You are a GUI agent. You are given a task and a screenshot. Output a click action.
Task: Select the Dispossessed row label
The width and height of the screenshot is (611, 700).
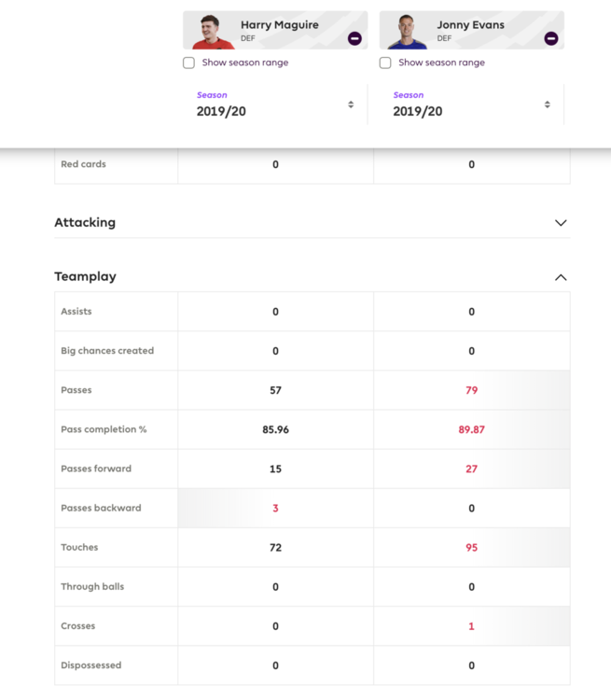point(91,665)
